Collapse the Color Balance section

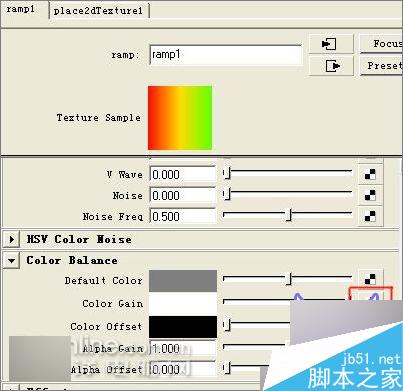click(x=12, y=260)
